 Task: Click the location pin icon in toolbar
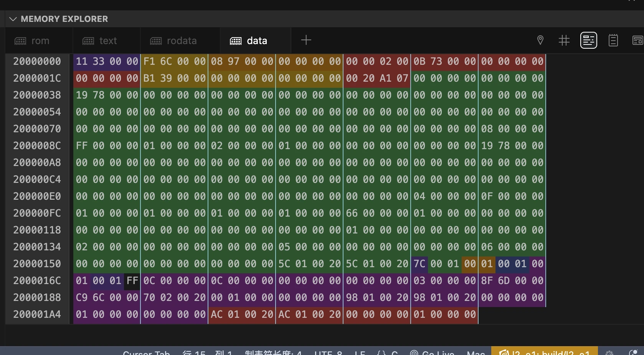pos(540,40)
